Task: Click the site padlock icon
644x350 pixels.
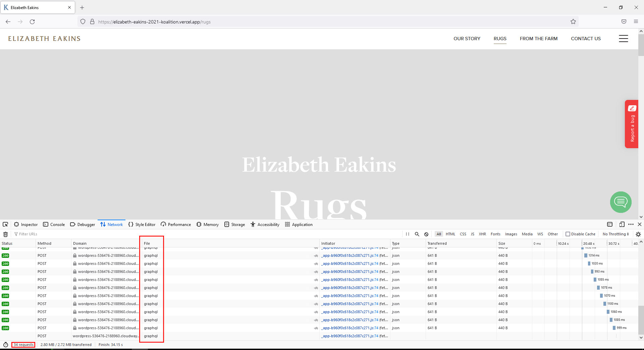Action: [x=92, y=21]
